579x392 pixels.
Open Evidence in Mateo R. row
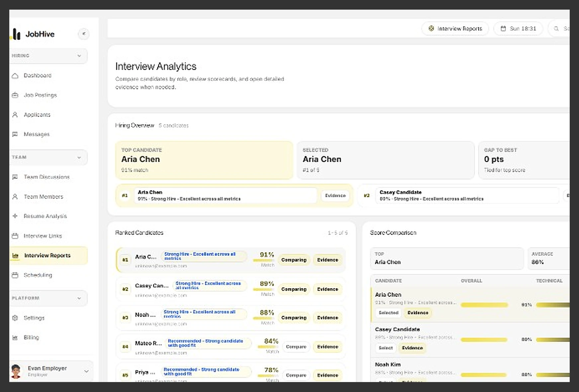point(328,347)
